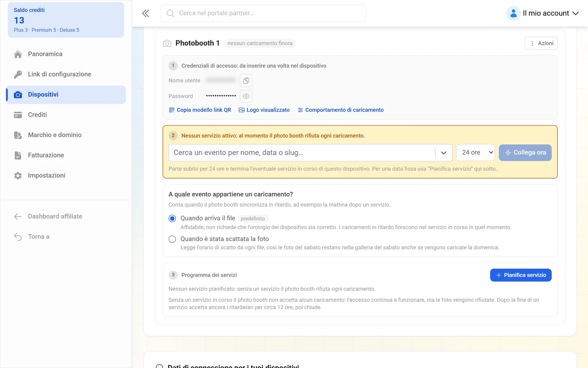Open the '24 ore' duration dropdown
The image size is (588, 368).
coord(476,153)
